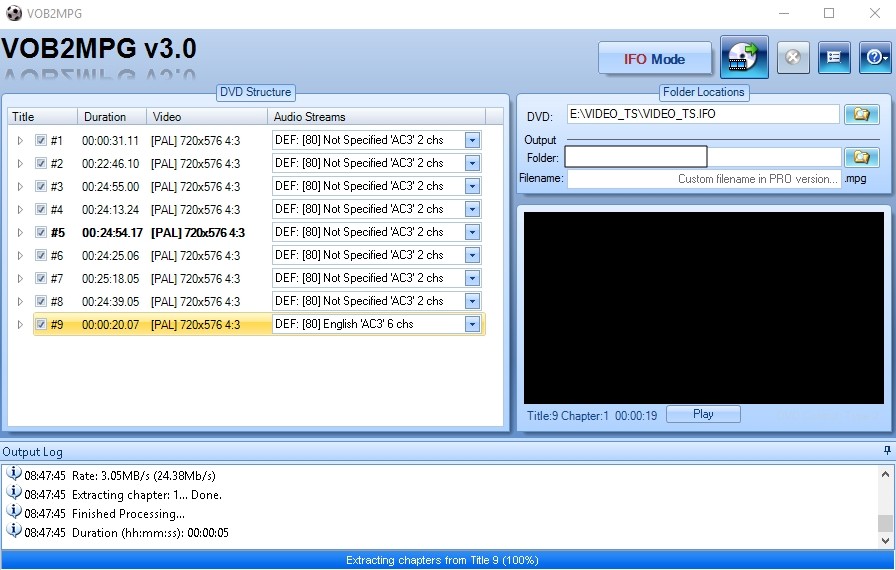Toggle title #4 checkbox
The width and height of the screenshot is (896, 570).
pos(41,209)
